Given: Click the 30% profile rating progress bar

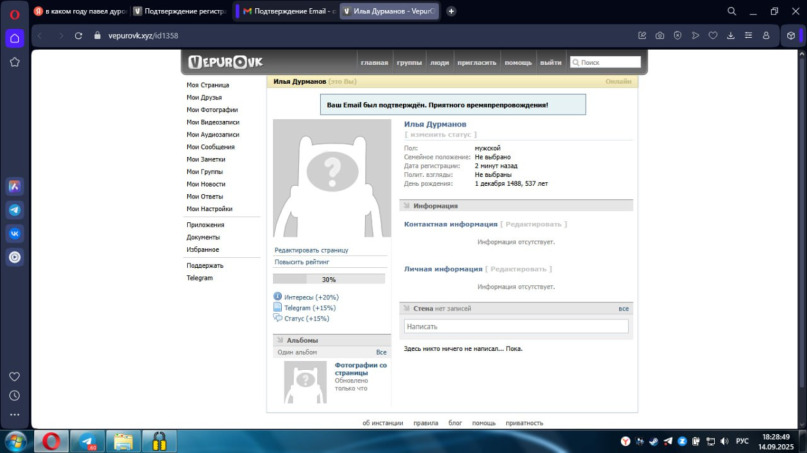Looking at the screenshot, I should (329, 280).
